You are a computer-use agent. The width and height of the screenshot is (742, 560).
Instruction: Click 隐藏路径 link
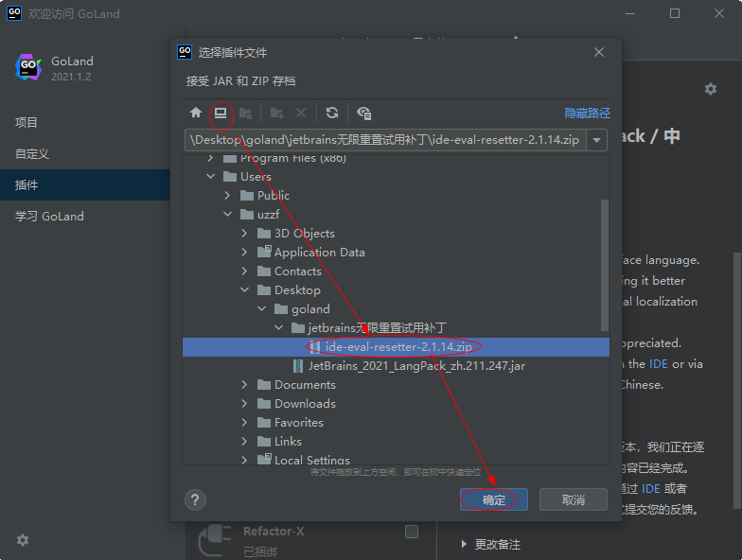click(587, 113)
